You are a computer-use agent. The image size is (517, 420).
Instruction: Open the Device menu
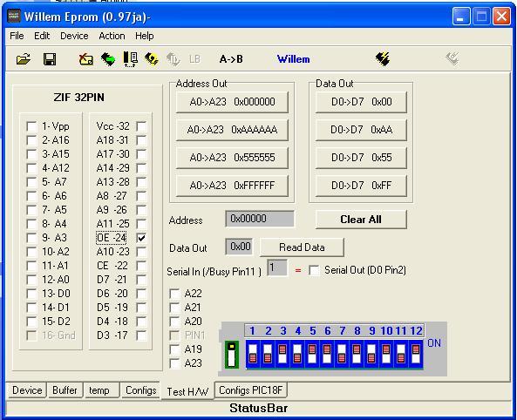pyautogui.click(x=74, y=36)
